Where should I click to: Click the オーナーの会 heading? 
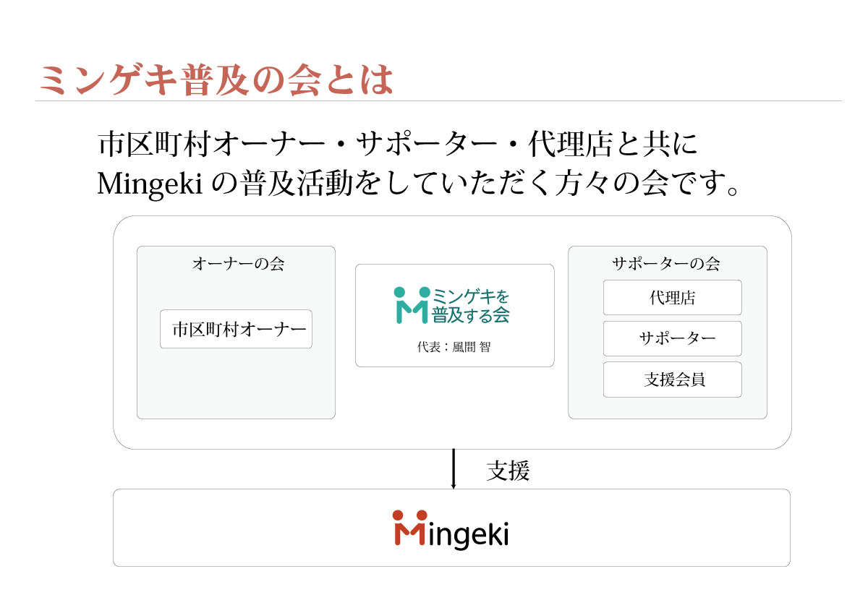coord(238,264)
